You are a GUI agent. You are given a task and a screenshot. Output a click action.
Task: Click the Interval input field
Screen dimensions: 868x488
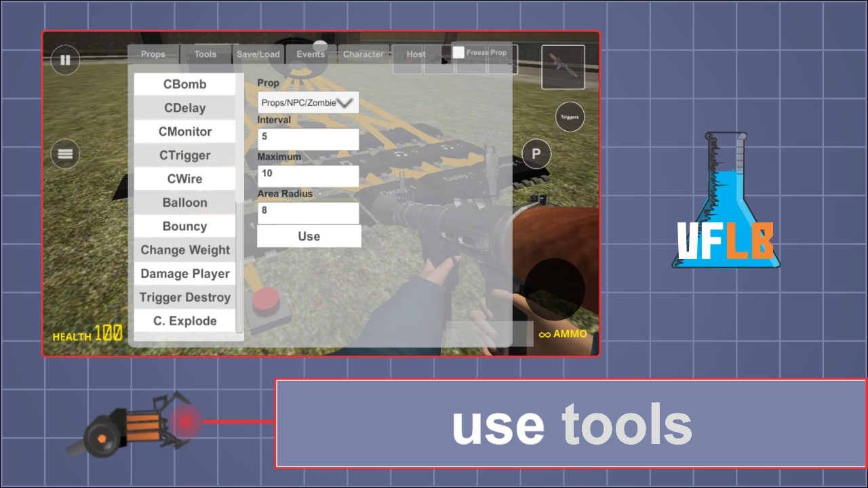click(308, 139)
